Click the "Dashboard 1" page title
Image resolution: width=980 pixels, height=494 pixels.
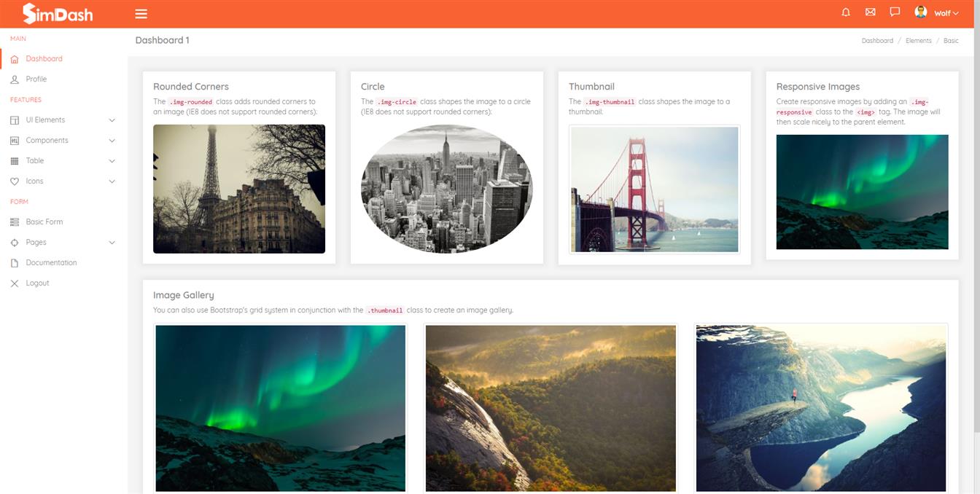click(162, 41)
